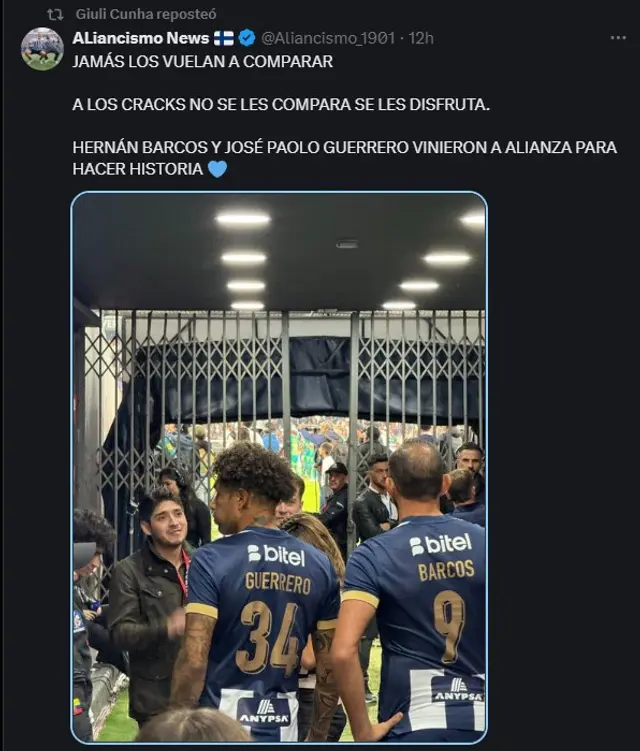Image resolution: width=640 pixels, height=751 pixels.
Task: Click the ALiancismo News display name
Action: [141, 38]
